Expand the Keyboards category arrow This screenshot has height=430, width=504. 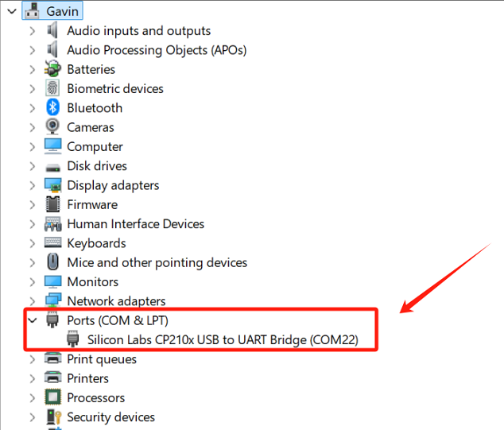(32, 243)
